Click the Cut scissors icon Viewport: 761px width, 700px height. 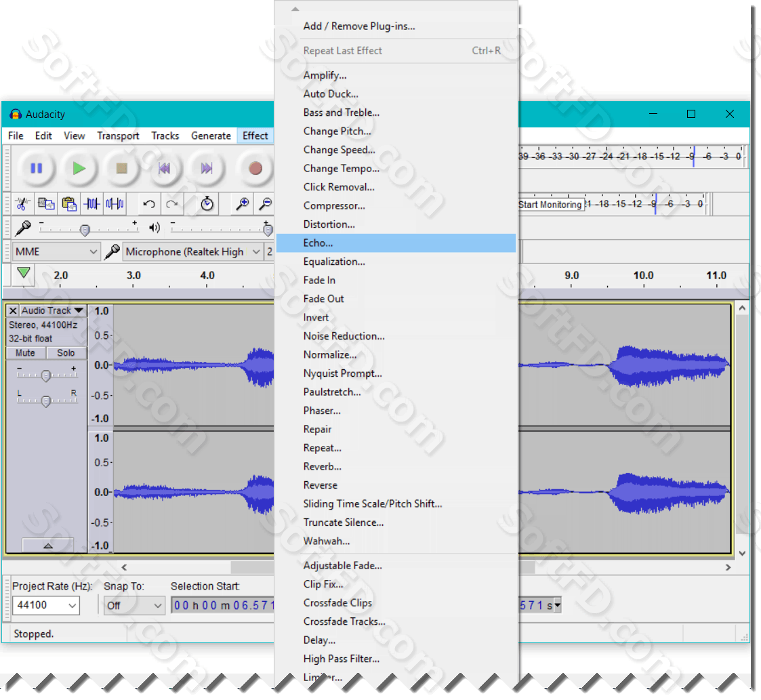[22, 204]
